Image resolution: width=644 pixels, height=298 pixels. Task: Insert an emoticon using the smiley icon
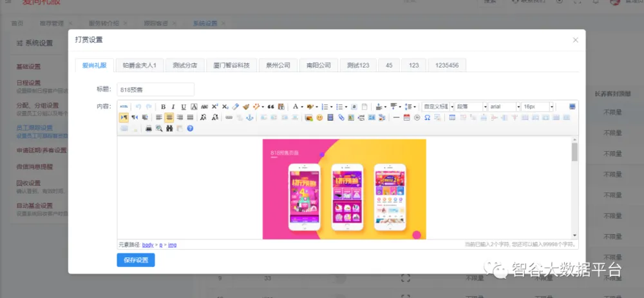[319, 117]
